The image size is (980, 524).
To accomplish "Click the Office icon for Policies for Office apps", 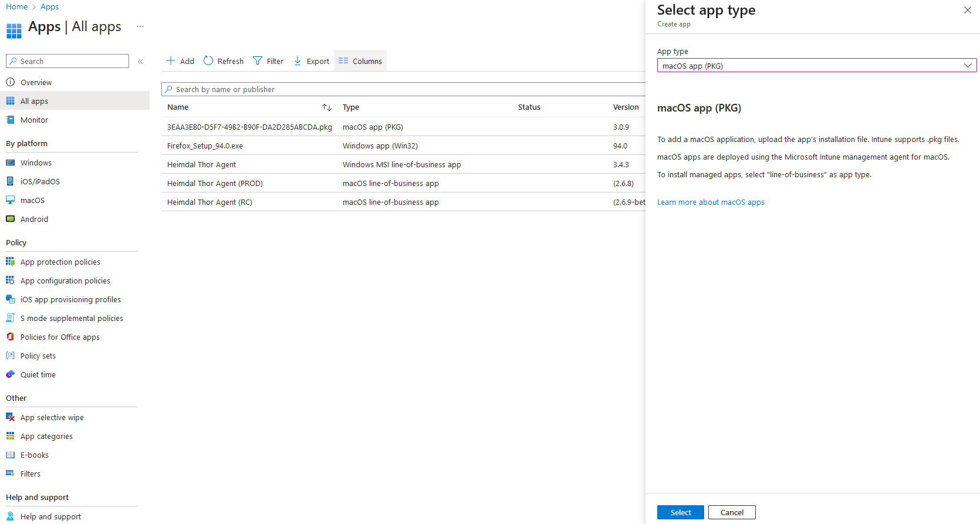I will (x=11, y=337).
